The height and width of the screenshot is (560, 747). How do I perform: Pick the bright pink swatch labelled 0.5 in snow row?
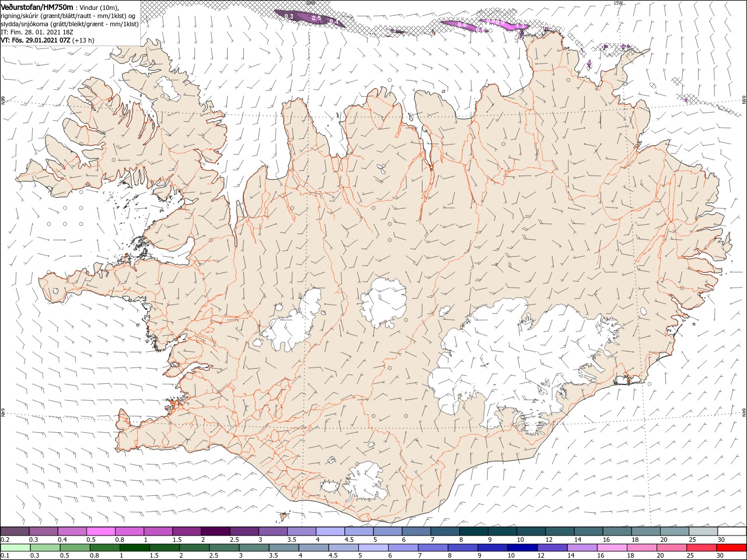click(100, 531)
